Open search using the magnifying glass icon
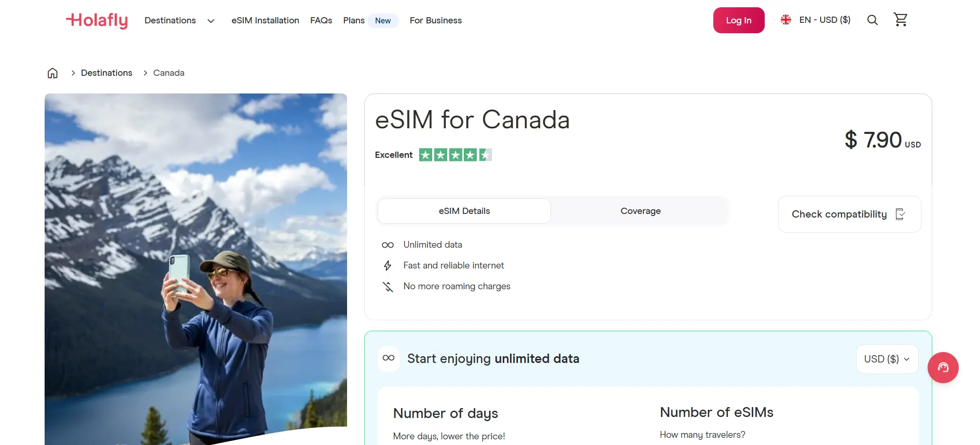Image resolution: width=980 pixels, height=445 pixels. 872,20
